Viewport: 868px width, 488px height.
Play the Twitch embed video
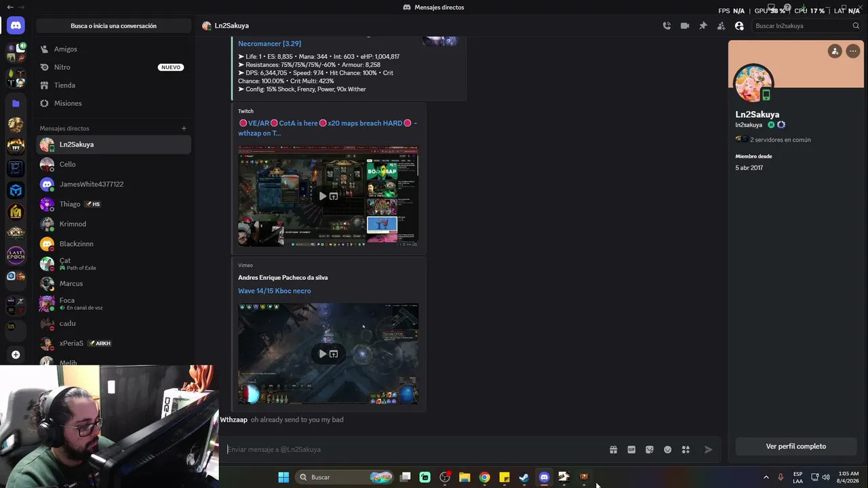322,196
